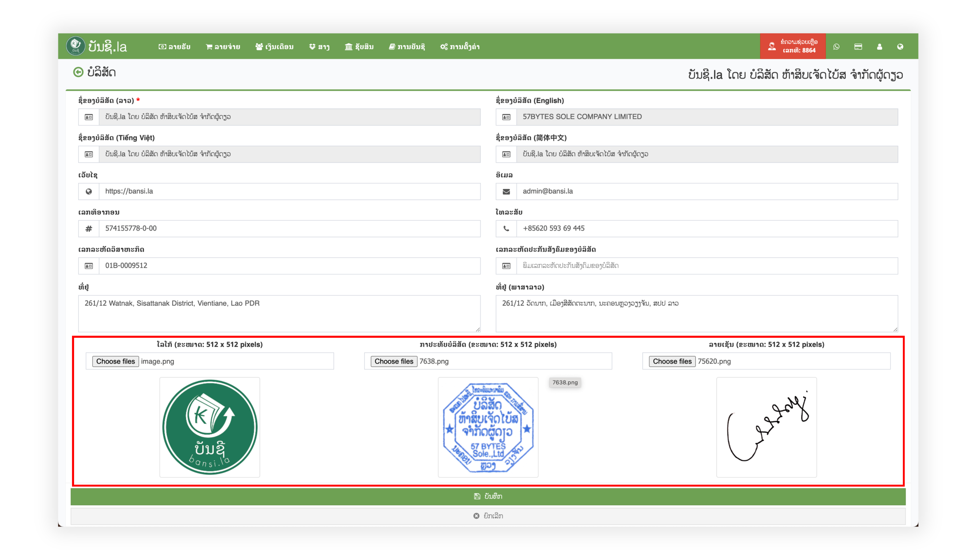
Task: Click the globe icon beside website field
Action: (x=89, y=192)
